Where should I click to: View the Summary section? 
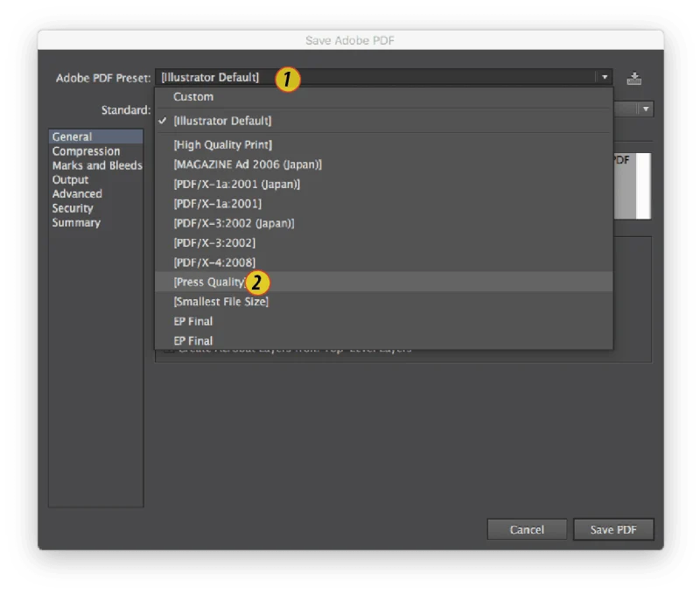[76, 223]
